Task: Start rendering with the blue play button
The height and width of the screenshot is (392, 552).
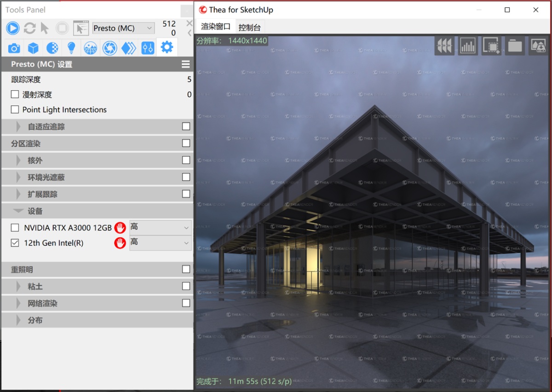Action: (13, 28)
